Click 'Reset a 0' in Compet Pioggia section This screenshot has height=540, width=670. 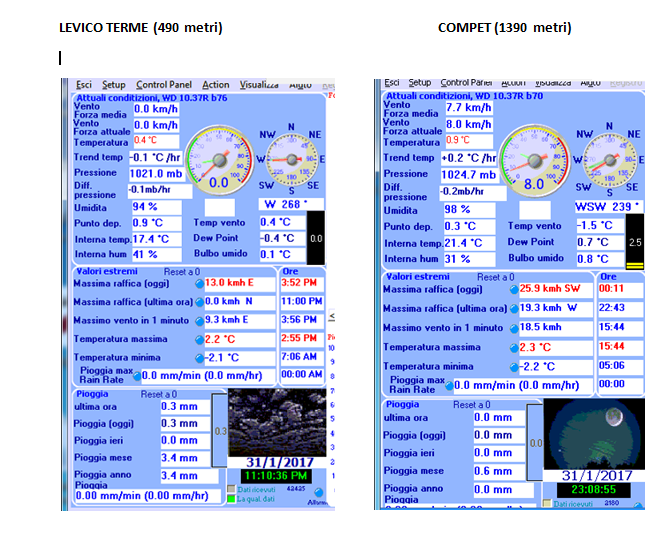coord(470,405)
